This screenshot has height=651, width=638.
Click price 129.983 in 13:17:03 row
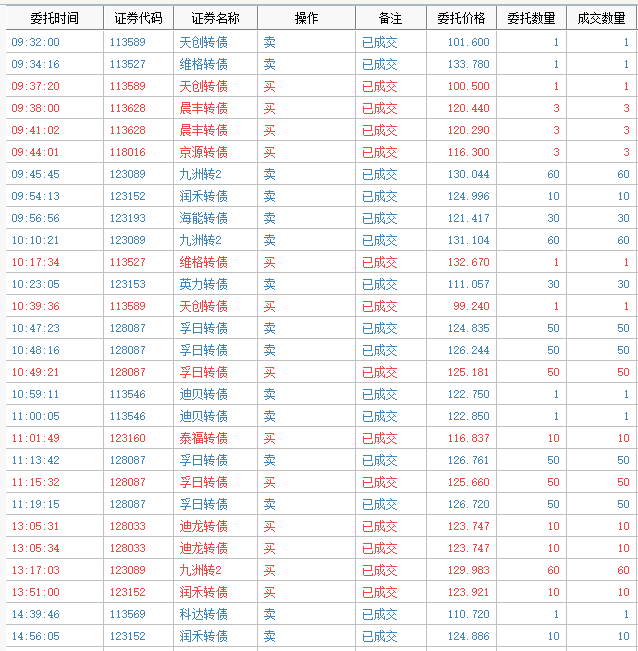468,570
